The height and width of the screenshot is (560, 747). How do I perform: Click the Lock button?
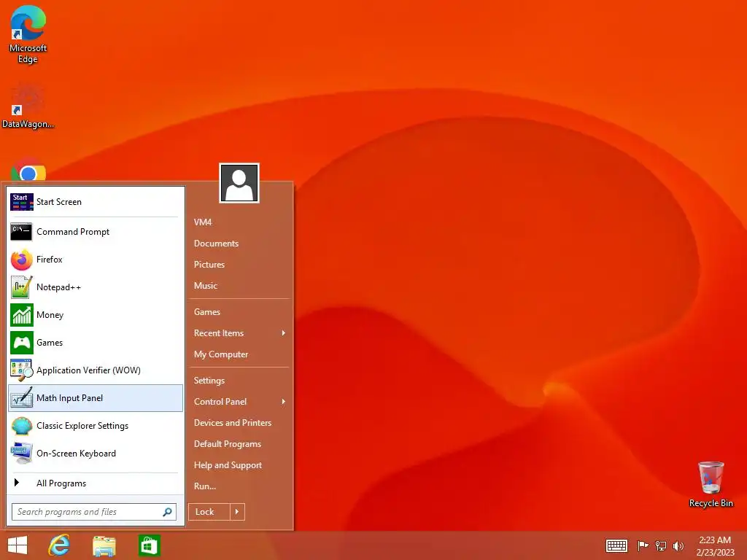(209, 512)
